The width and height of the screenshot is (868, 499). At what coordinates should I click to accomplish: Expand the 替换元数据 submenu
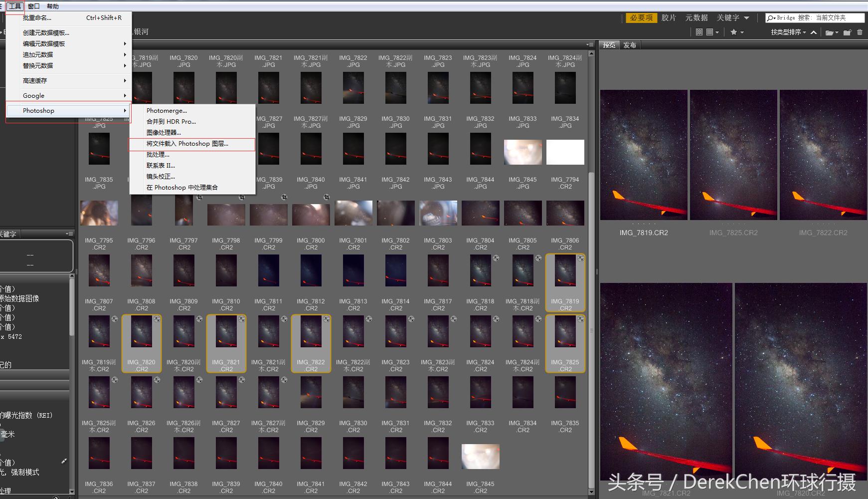click(x=69, y=66)
